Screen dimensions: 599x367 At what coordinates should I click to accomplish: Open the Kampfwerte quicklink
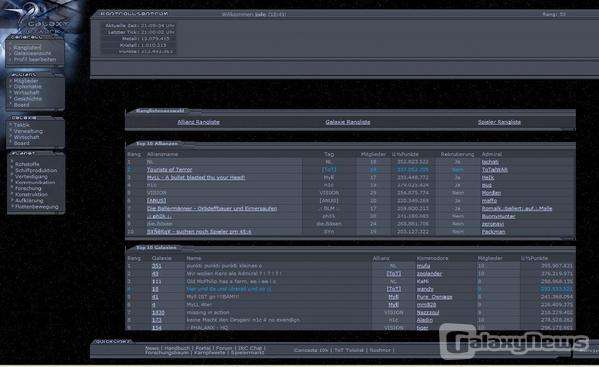tap(210, 353)
